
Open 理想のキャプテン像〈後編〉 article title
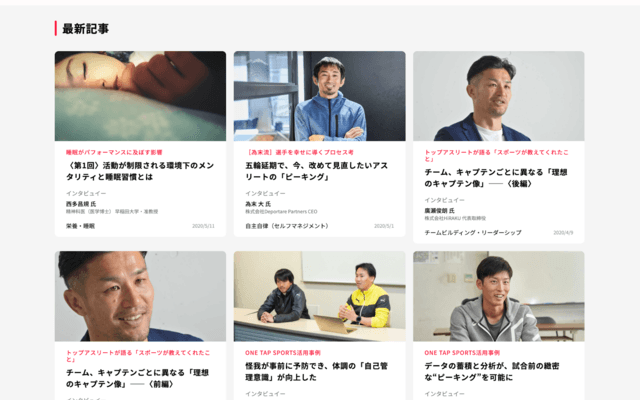(496, 178)
